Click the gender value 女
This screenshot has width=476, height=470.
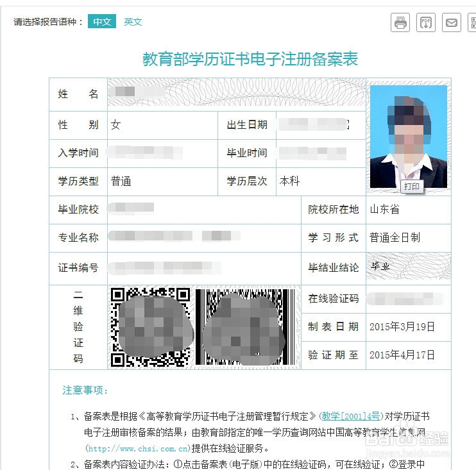116,124
